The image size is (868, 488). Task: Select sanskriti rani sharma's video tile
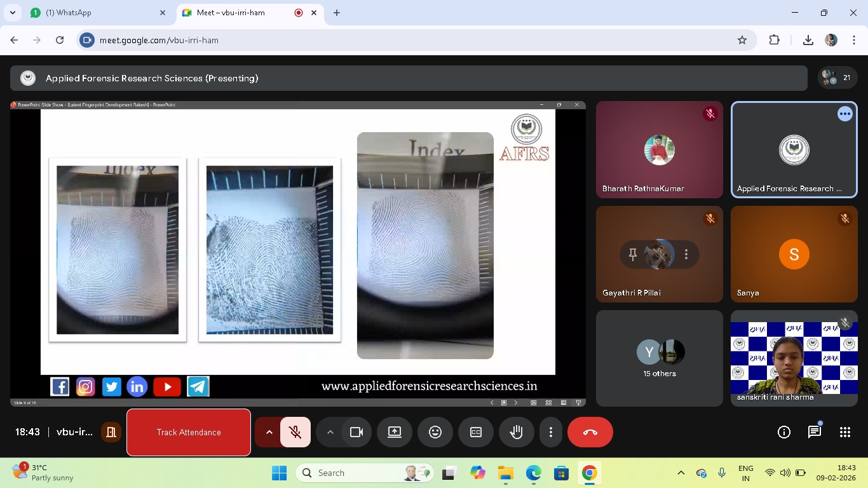(x=794, y=358)
